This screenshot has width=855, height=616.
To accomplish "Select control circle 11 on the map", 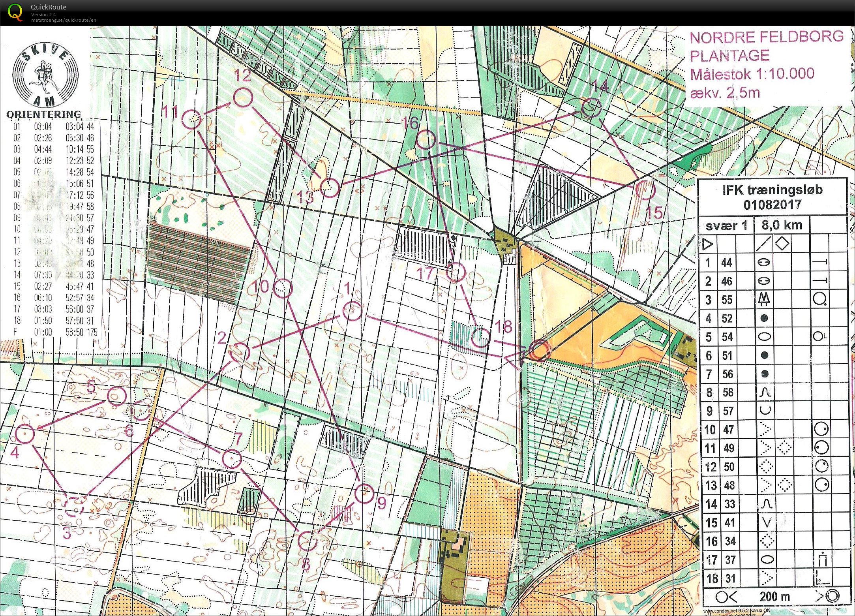I will click(191, 119).
